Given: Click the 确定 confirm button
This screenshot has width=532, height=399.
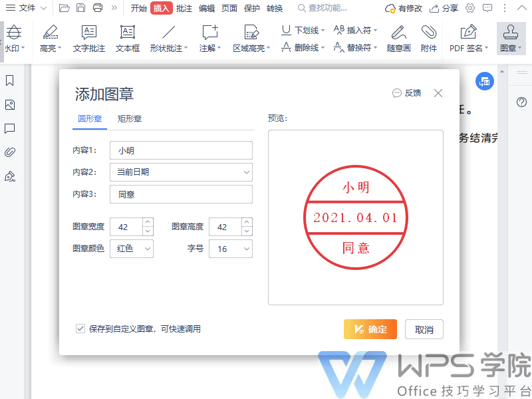Looking at the screenshot, I should coord(370,329).
